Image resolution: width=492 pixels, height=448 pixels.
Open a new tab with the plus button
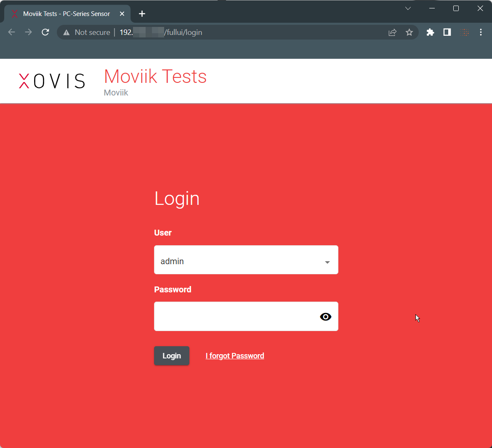[x=142, y=14]
